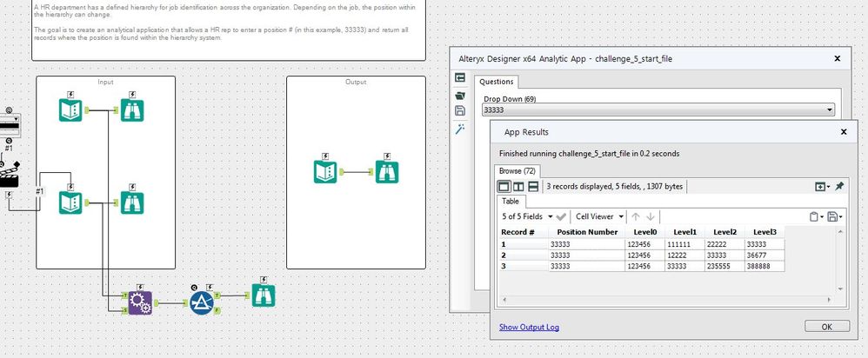Open the copy clipboard dropdown in results
The image size is (868, 358).
(x=817, y=217)
